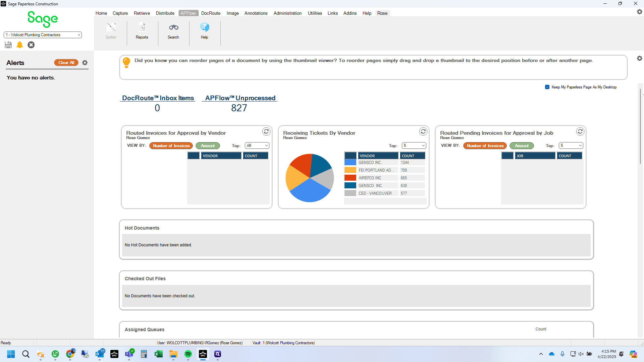Viewport: 644px width, 362px height.
Task: Open Chrome from the taskbar
Action: (70, 354)
